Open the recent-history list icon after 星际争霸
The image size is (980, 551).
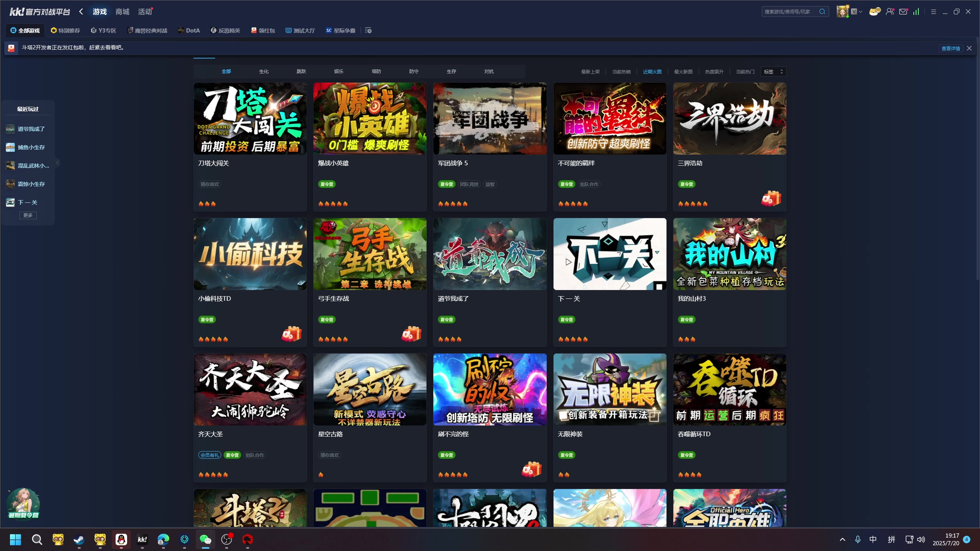[368, 30]
